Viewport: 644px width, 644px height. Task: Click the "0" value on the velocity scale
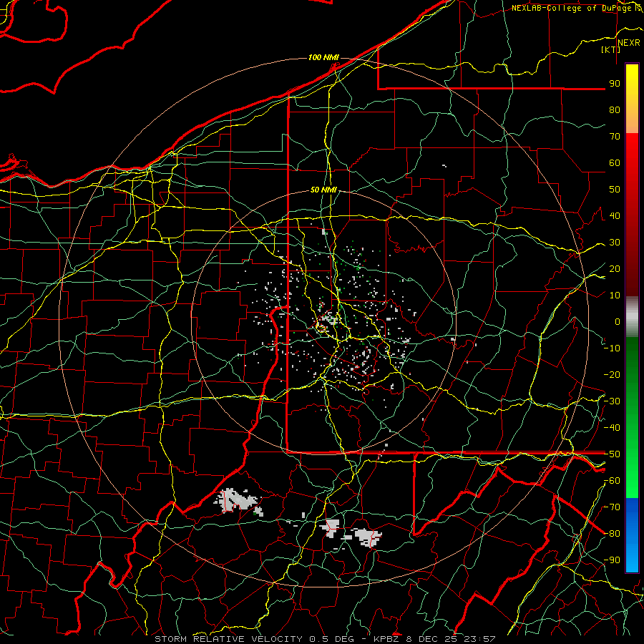pos(618,321)
